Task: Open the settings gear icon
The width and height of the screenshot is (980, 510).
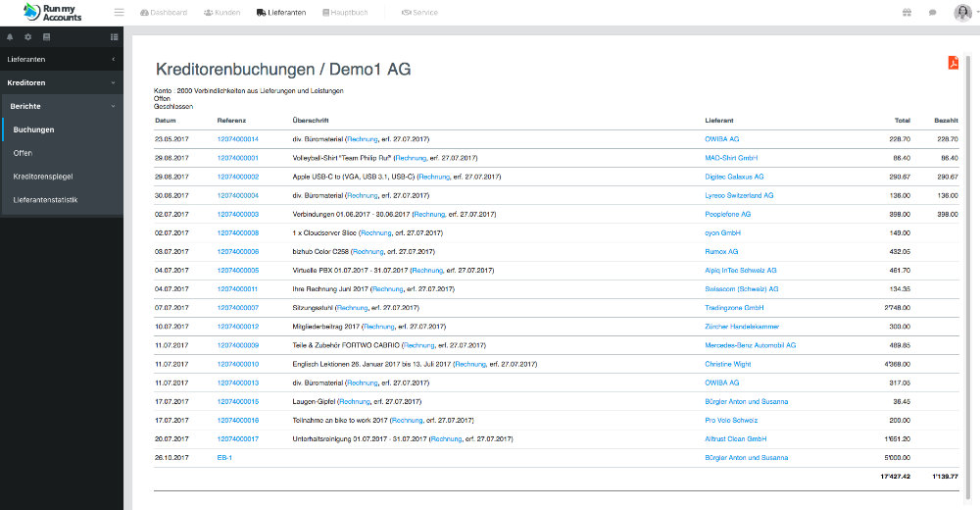Action: click(x=28, y=37)
